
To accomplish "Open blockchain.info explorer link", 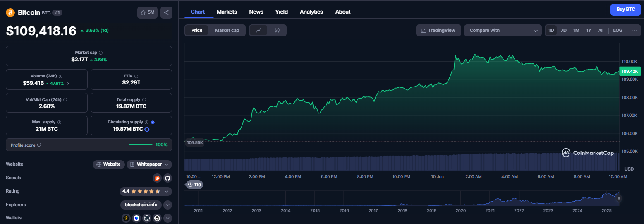I will point(141,205).
